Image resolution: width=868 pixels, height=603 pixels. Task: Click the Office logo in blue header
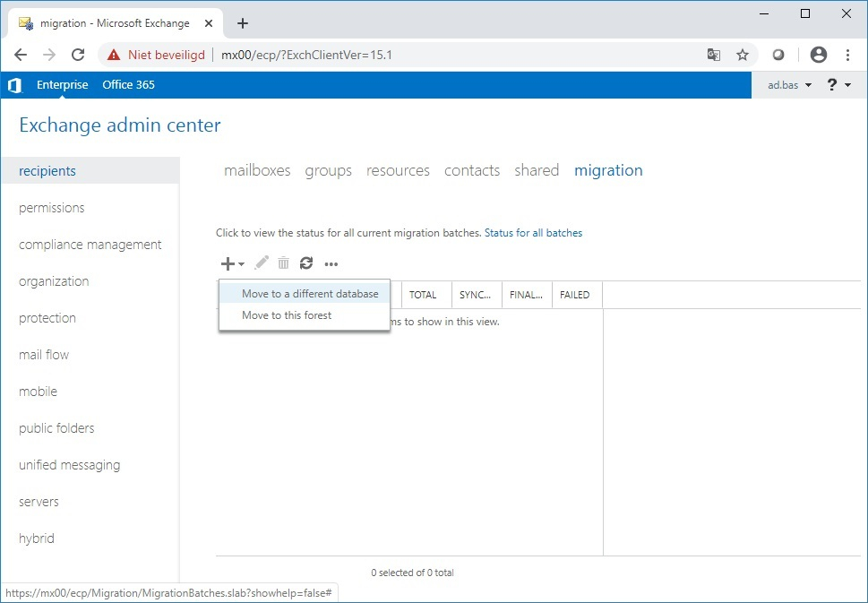pyautogui.click(x=15, y=85)
